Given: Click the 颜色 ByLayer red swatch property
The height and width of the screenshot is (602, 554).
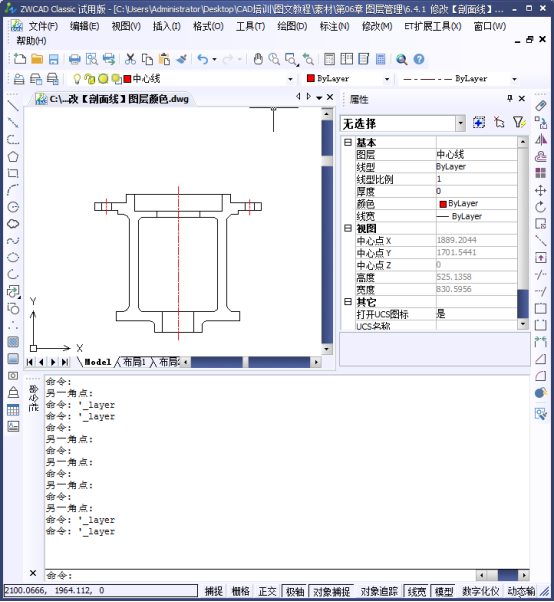Looking at the screenshot, I should (x=443, y=204).
